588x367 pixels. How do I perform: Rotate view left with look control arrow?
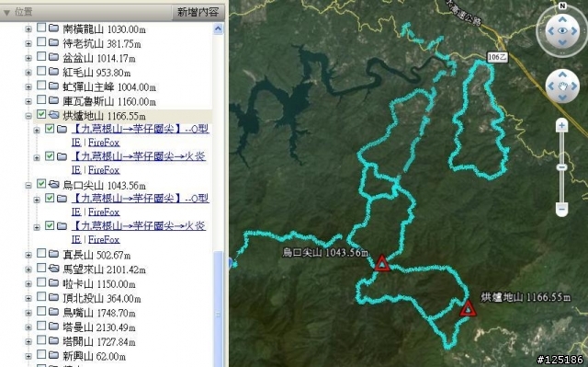[x=550, y=31]
